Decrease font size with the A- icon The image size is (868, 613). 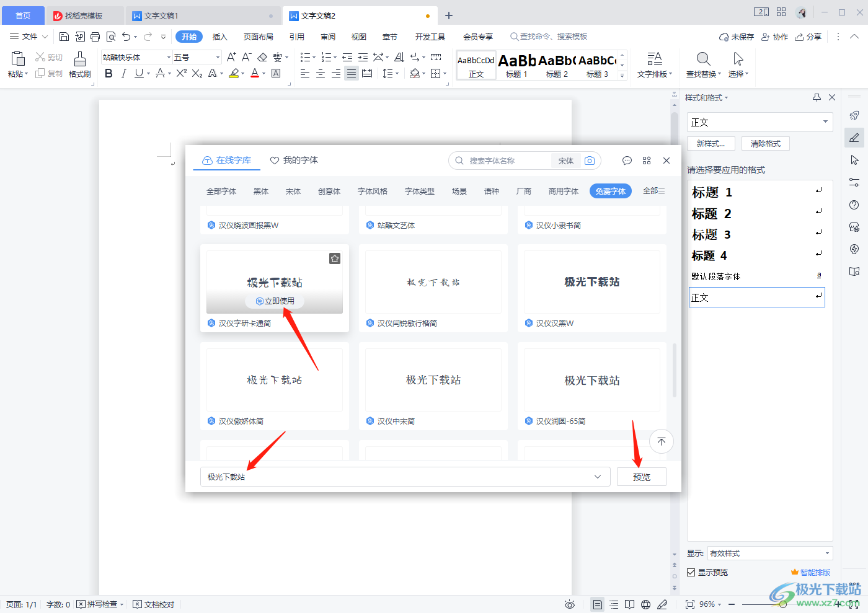(246, 57)
